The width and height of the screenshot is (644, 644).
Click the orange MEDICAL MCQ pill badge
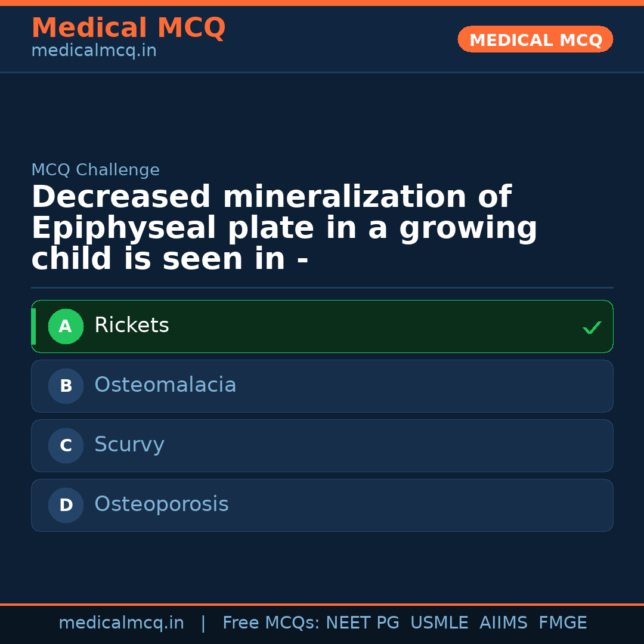pyautogui.click(x=535, y=39)
